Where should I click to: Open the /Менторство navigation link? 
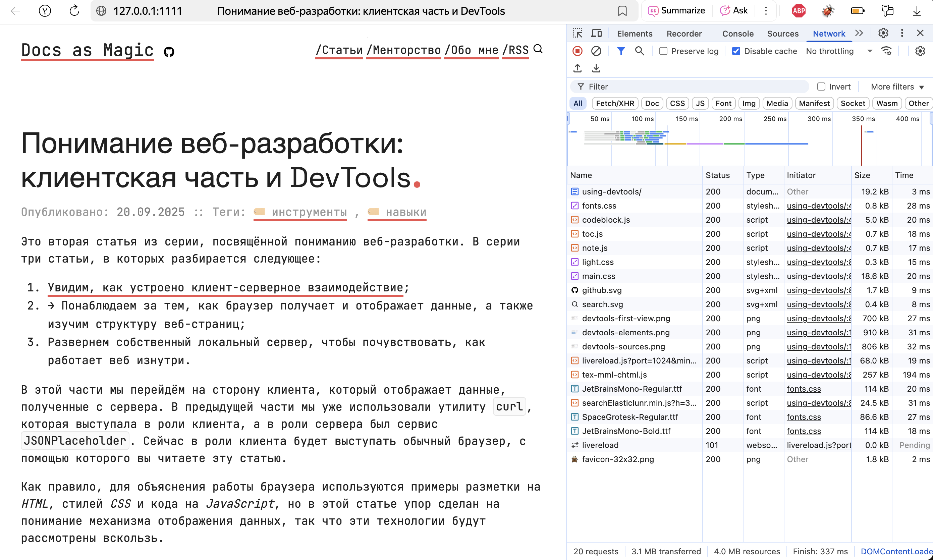pyautogui.click(x=403, y=50)
